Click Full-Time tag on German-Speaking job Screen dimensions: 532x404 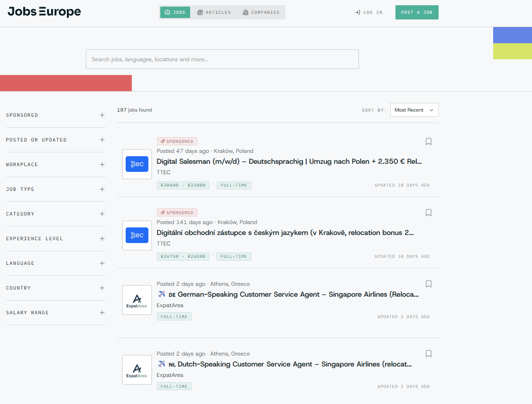[174, 317]
